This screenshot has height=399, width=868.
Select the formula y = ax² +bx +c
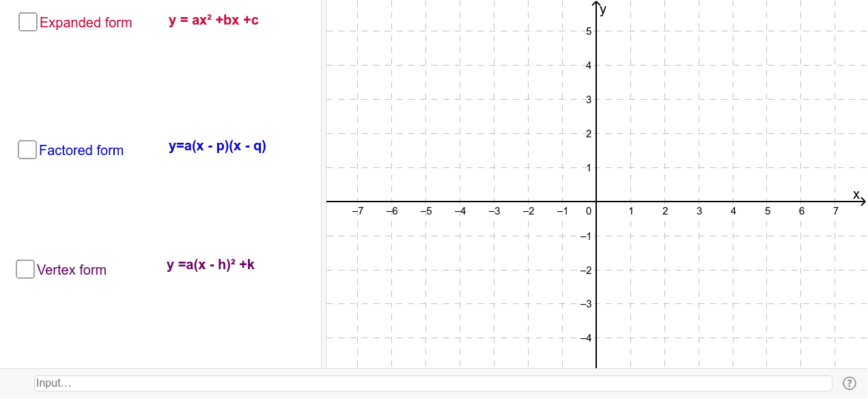click(214, 20)
